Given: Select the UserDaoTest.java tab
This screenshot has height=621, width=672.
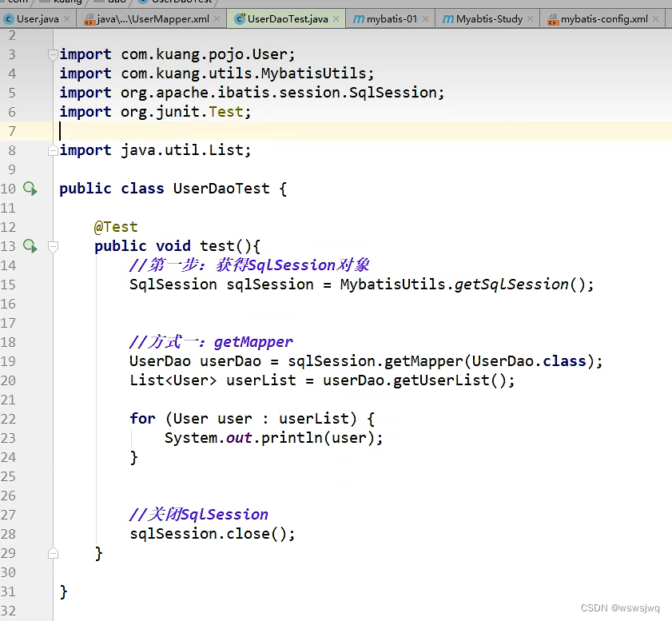Looking at the screenshot, I should tap(287, 19).
